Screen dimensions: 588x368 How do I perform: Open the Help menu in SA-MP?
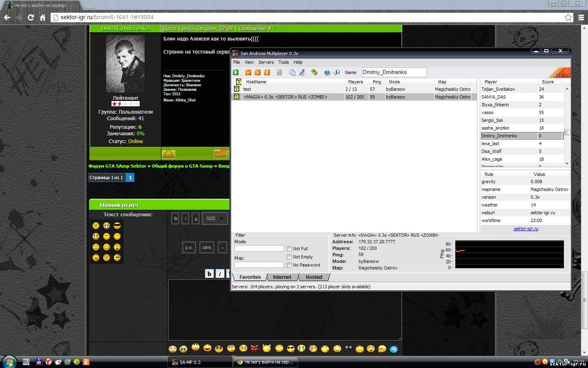pos(298,62)
